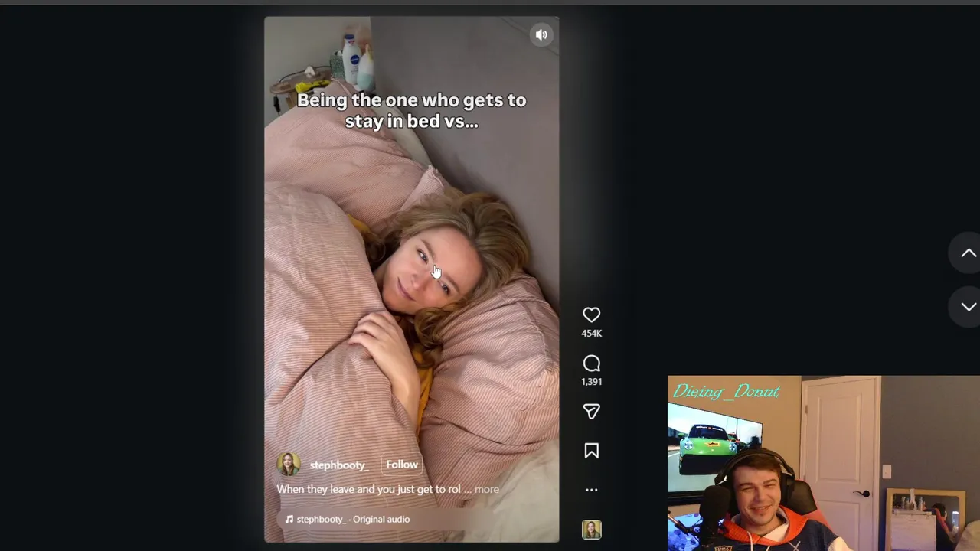Share the reel with the paper plane icon
This screenshot has width=980, height=551.
click(591, 412)
